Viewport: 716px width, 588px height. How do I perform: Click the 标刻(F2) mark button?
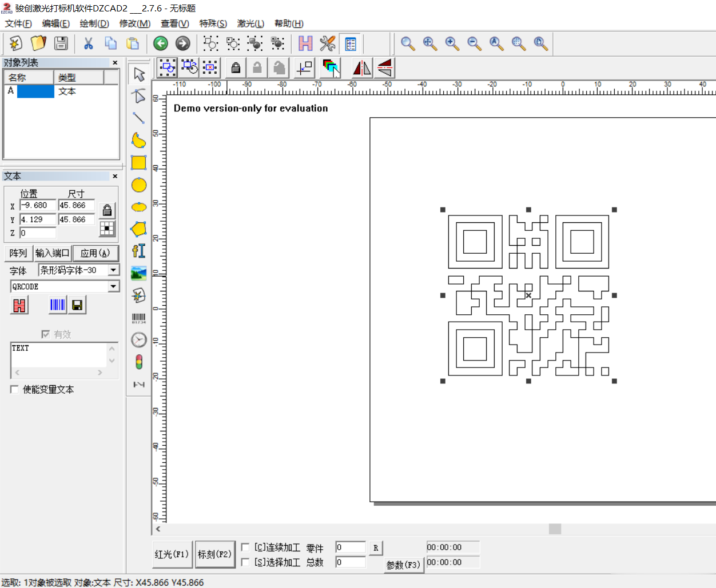215,554
